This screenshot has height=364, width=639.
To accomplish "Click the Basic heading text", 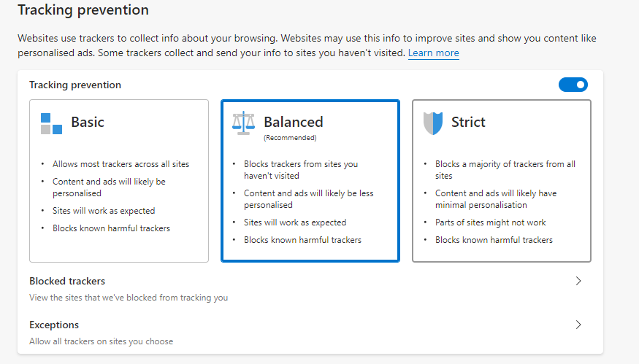I will (x=88, y=122).
